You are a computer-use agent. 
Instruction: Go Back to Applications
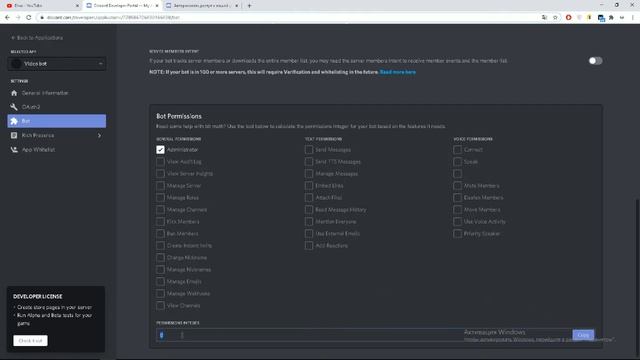point(37,38)
